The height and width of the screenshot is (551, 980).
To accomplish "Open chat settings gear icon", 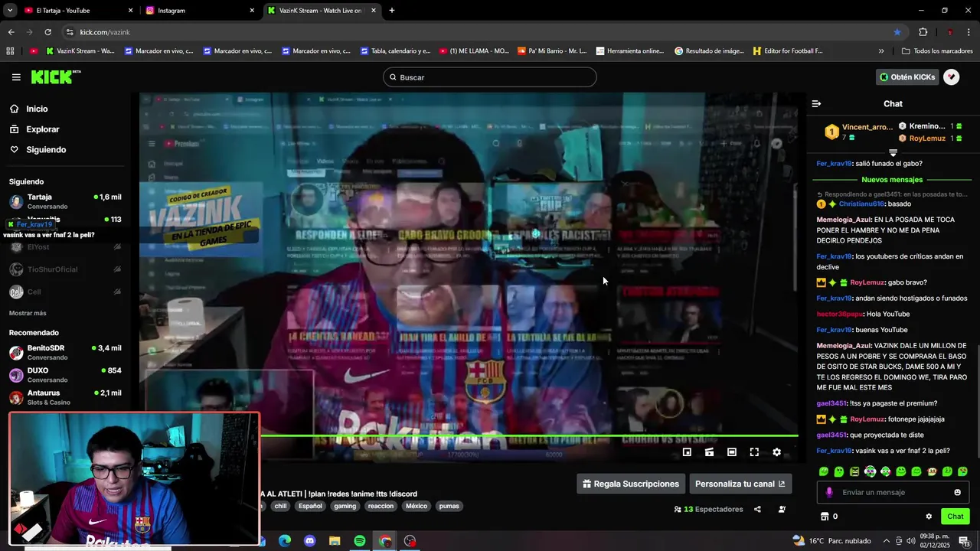I will pos(929,517).
